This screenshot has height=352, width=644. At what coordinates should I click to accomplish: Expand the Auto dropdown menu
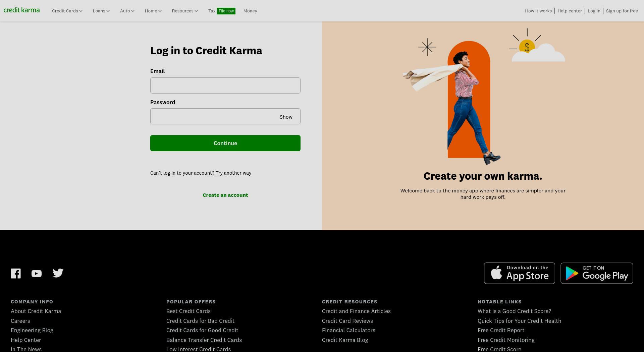coord(127,11)
